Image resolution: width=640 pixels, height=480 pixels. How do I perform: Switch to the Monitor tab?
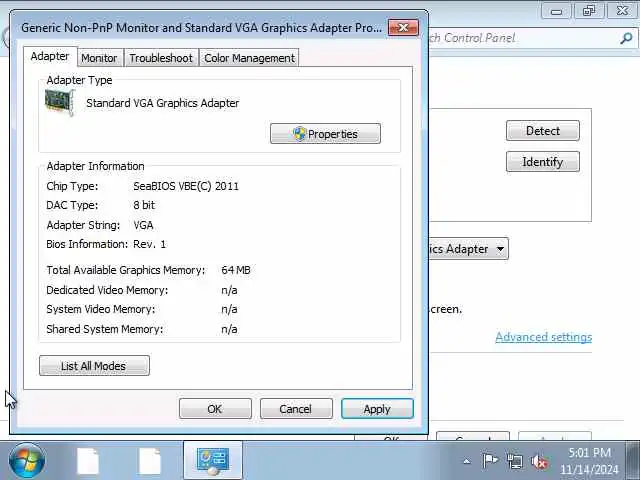99,58
